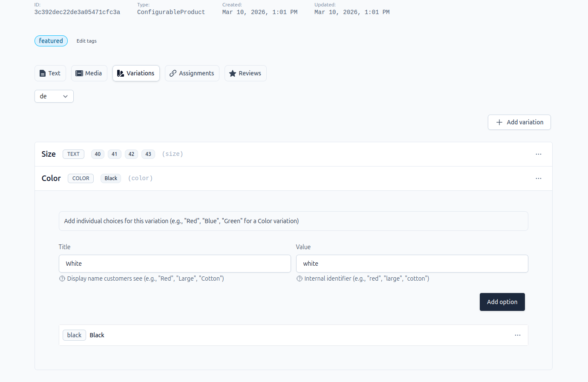The image size is (588, 382).
Task: Click the COLOR type badge
Action: coord(81,178)
